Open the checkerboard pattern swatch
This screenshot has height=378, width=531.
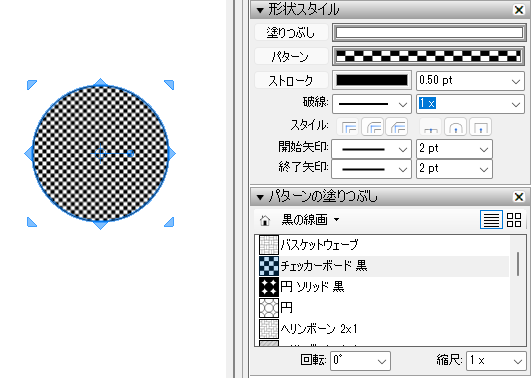tap(428, 56)
